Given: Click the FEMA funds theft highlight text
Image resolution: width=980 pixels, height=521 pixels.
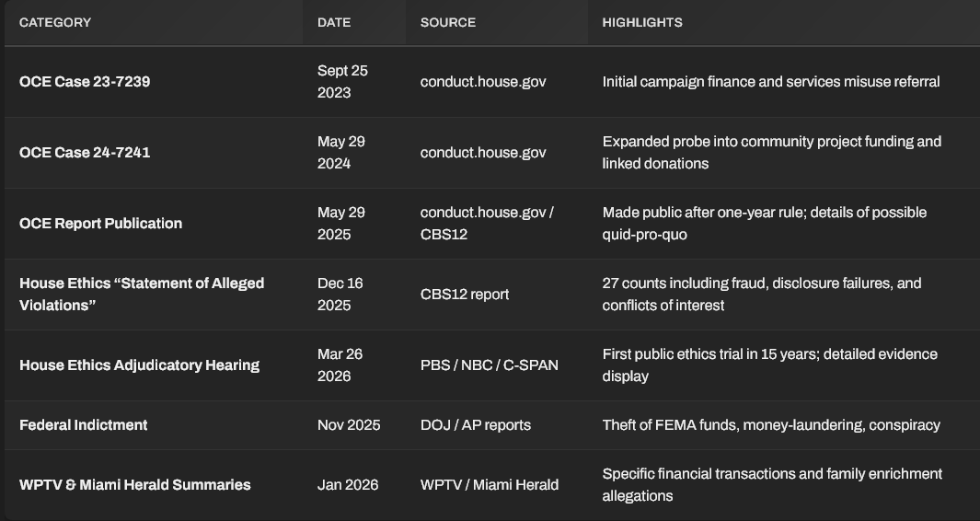Looking at the screenshot, I should [771, 425].
